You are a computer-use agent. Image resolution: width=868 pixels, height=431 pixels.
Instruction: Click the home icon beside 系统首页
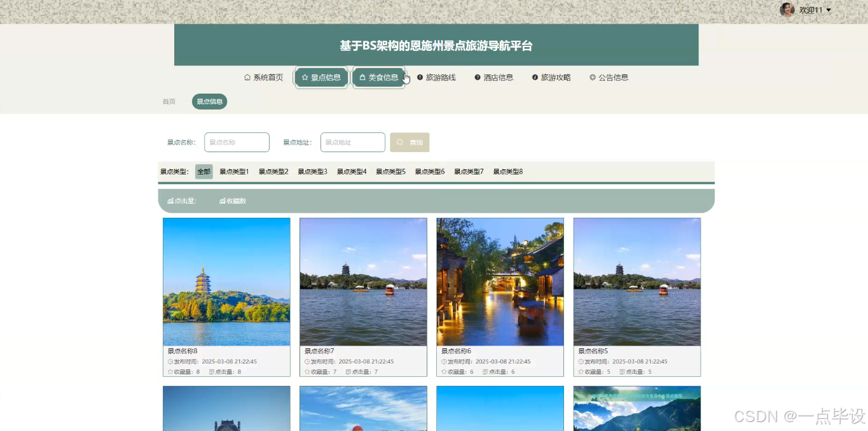pyautogui.click(x=247, y=78)
